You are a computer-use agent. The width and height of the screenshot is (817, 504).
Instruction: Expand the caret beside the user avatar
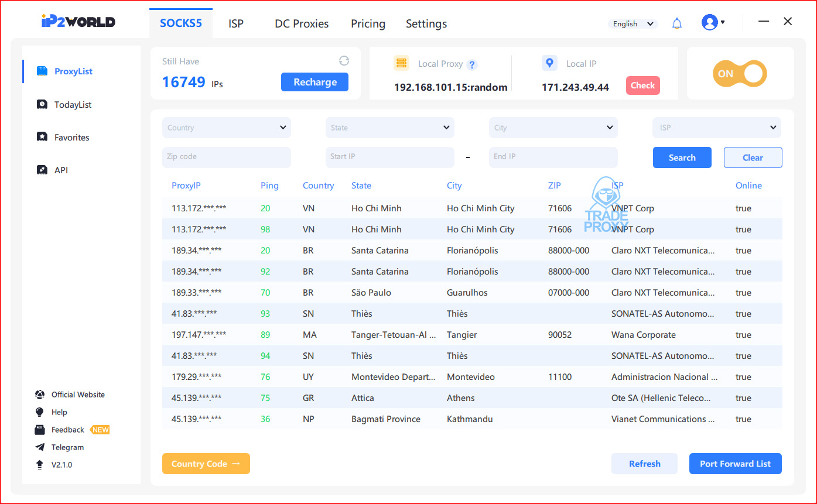(x=723, y=23)
